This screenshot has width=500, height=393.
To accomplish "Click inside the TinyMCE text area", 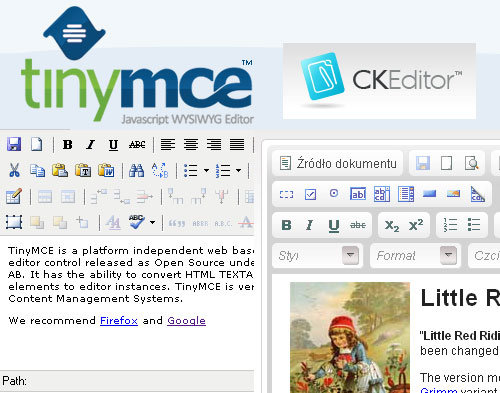I will click(x=127, y=303).
